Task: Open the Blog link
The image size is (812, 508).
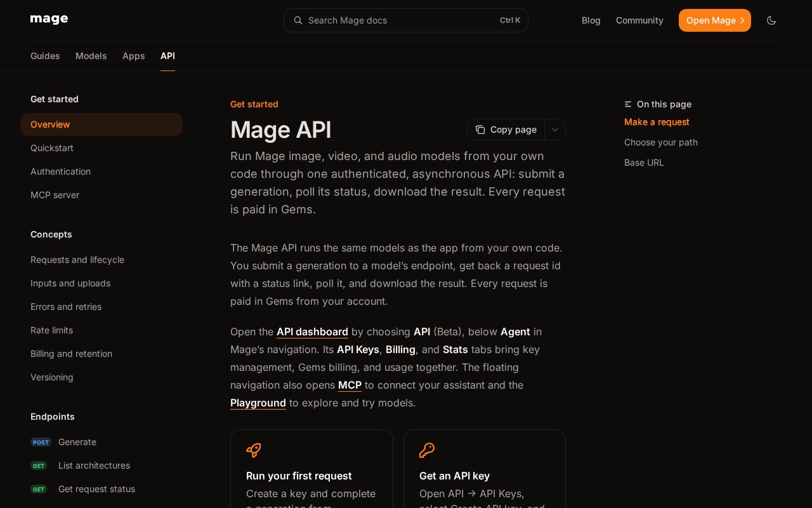Action: pyautogui.click(x=591, y=20)
